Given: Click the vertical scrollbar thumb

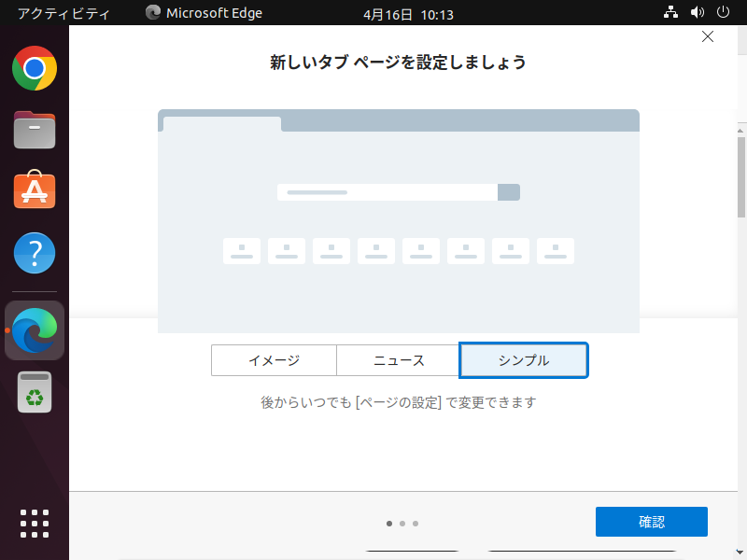Looking at the screenshot, I should point(741,177).
